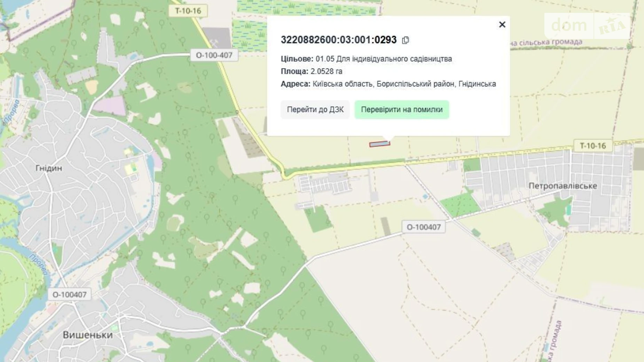Click the cadastral number 3220882600:03:001:0293

339,40
